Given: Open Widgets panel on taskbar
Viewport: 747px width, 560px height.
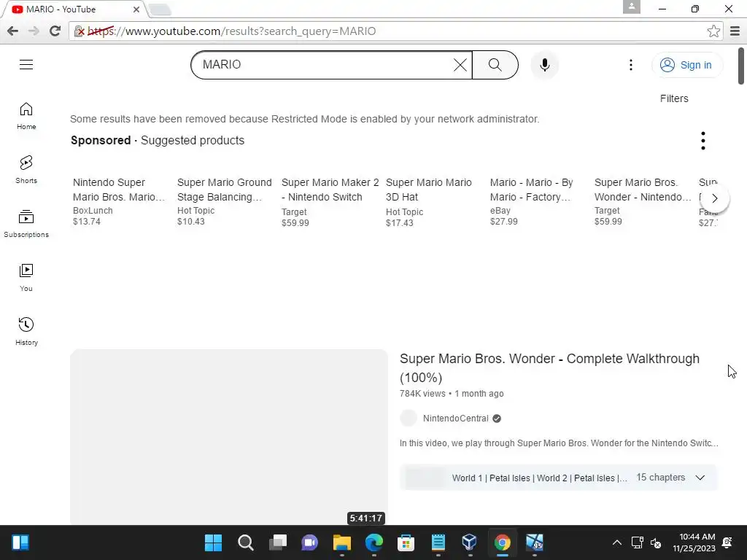Looking at the screenshot, I should point(20,542).
